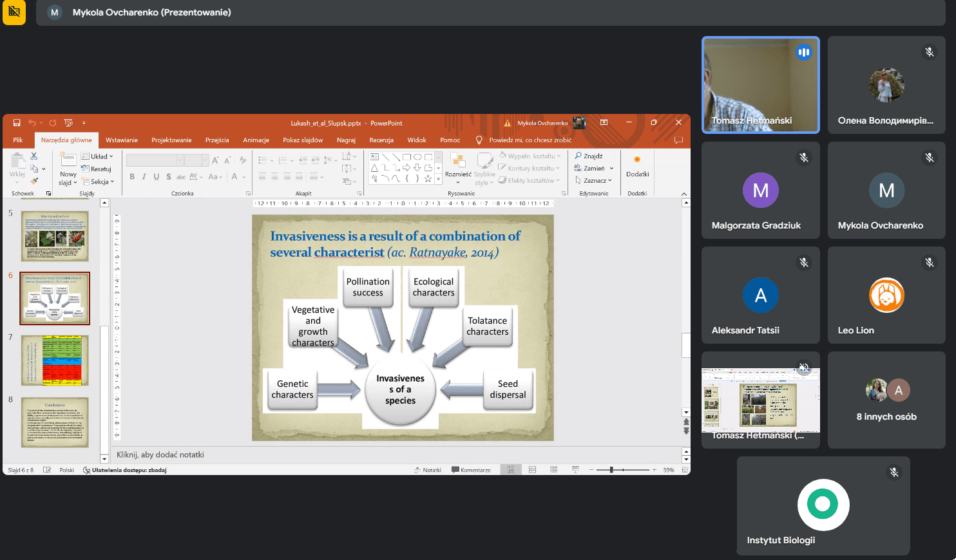The width and height of the screenshot is (956, 560).
Task: Open the Widok tab
Action: (417, 140)
